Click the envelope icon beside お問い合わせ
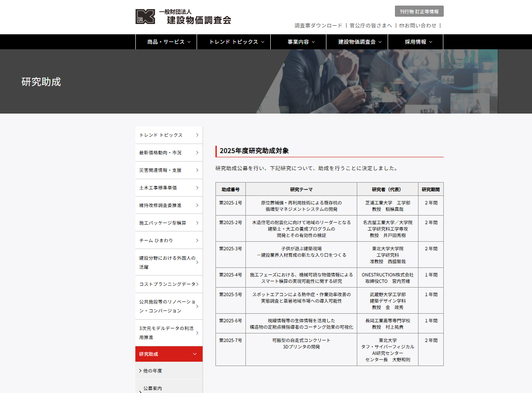Image resolution: width=532 pixels, height=393 pixels. (401, 26)
